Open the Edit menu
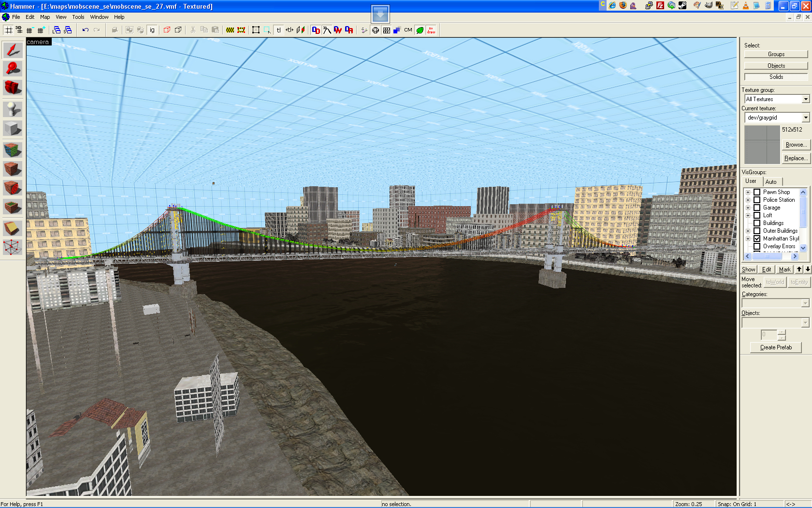The height and width of the screenshot is (508, 812). pos(30,17)
